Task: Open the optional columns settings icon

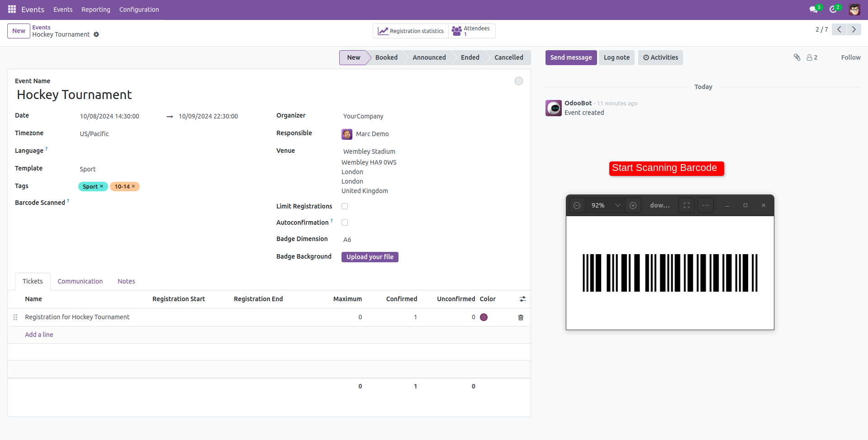Action: [x=522, y=299]
